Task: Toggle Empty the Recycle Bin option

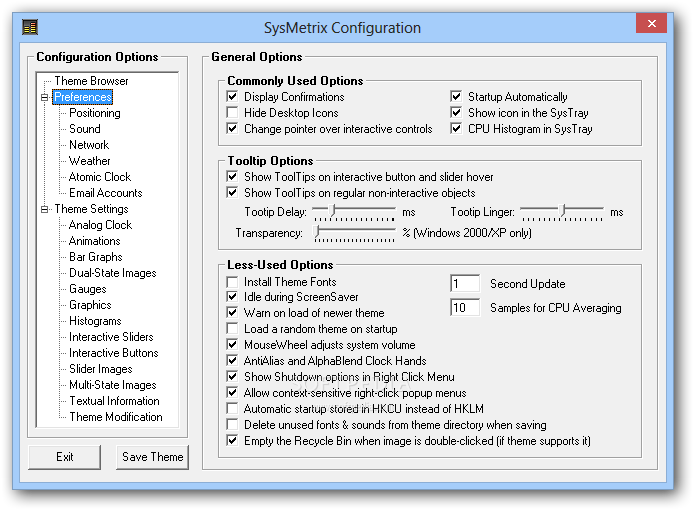Action: [x=232, y=440]
